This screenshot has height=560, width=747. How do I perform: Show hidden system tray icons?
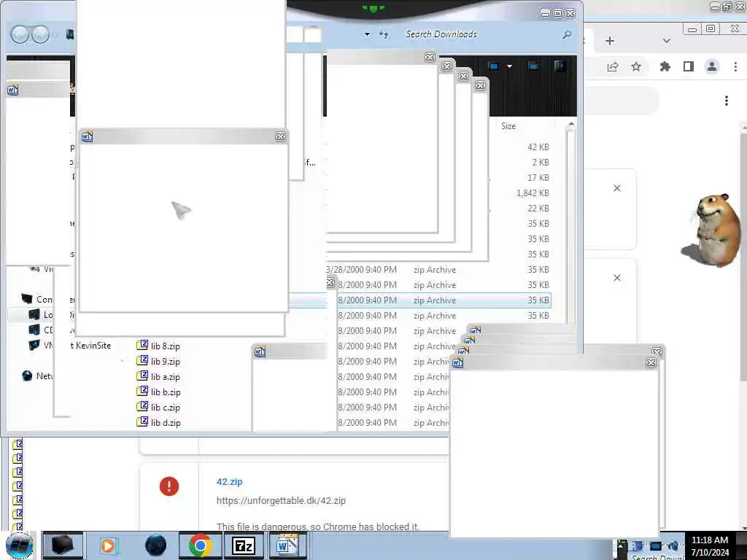pyautogui.click(x=622, y=545)
